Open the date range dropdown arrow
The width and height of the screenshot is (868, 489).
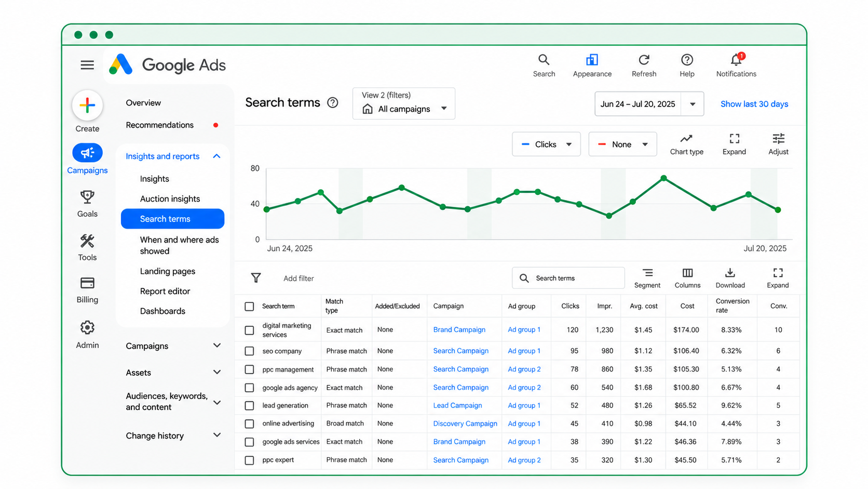pos(693,104)
